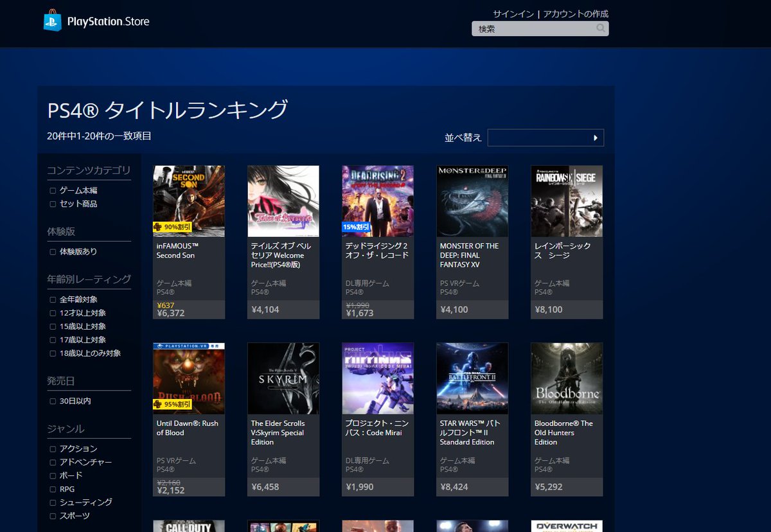The image size is (771, 532).
Task: Click the ¥637 PS Plus price
Action: (x=166, y=305)
